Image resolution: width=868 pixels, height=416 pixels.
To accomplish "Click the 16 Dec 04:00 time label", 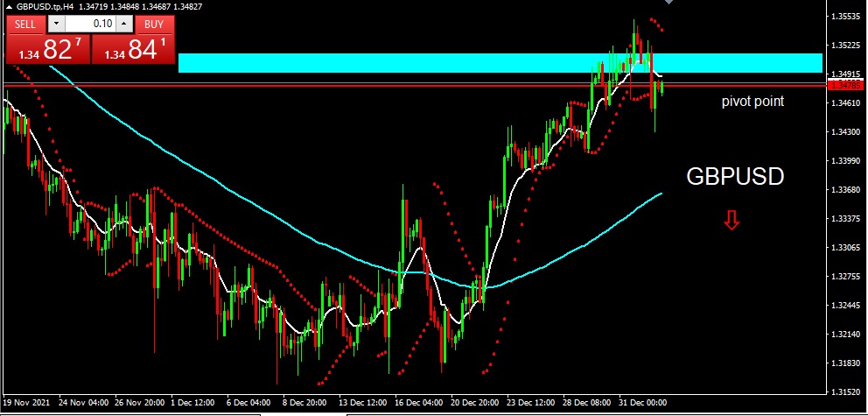I will click(x=418, y=402).
